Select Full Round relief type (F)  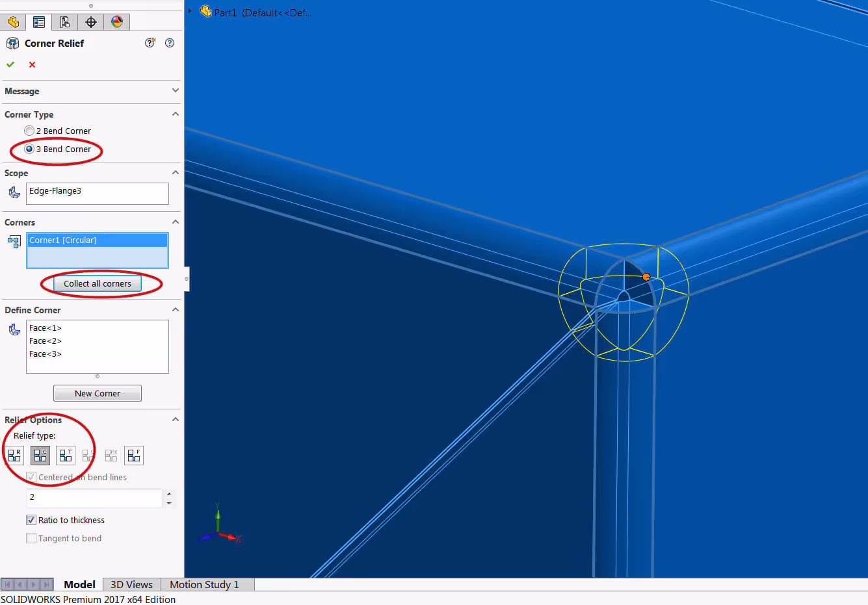(x=134, y=455)
